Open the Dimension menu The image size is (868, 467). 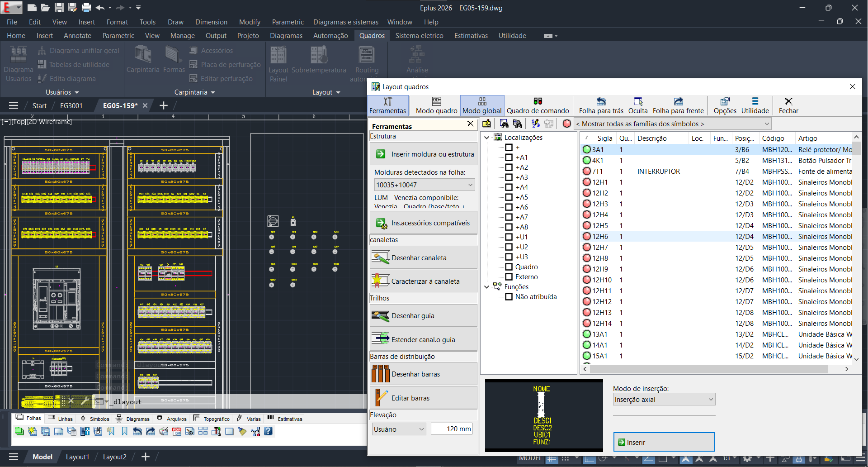coord(211,22)
